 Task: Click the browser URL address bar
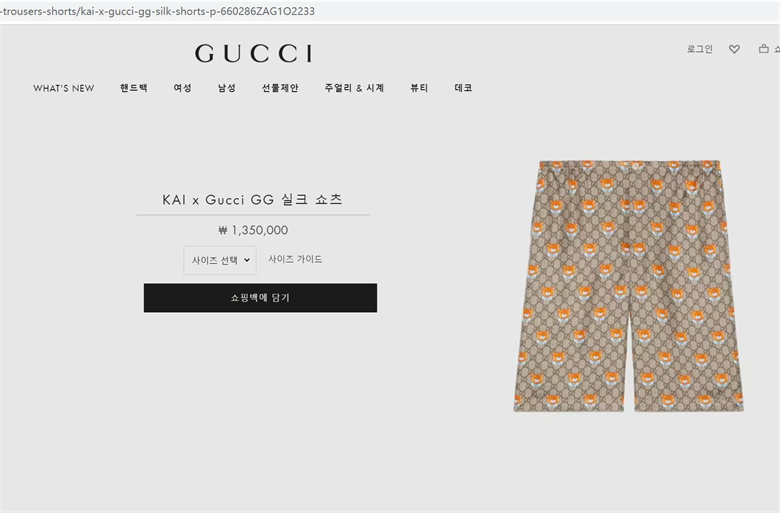[x=390, y=11]
